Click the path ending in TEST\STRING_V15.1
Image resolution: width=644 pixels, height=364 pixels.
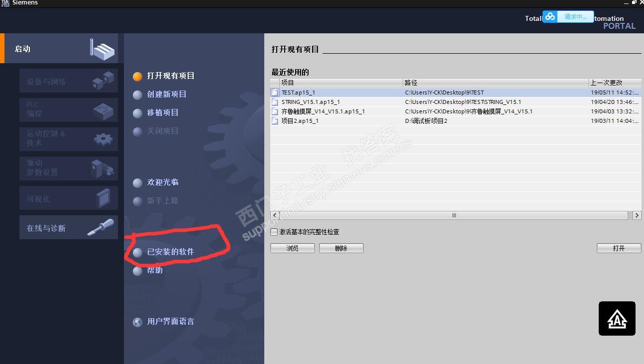[x=463, y=102]
